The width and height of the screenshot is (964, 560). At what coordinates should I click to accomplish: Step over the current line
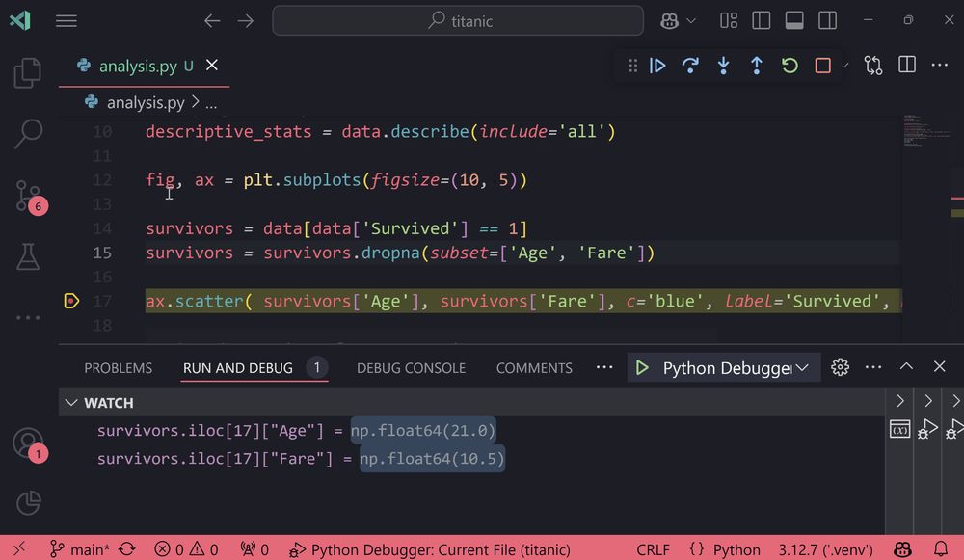(x=690, y=66)
